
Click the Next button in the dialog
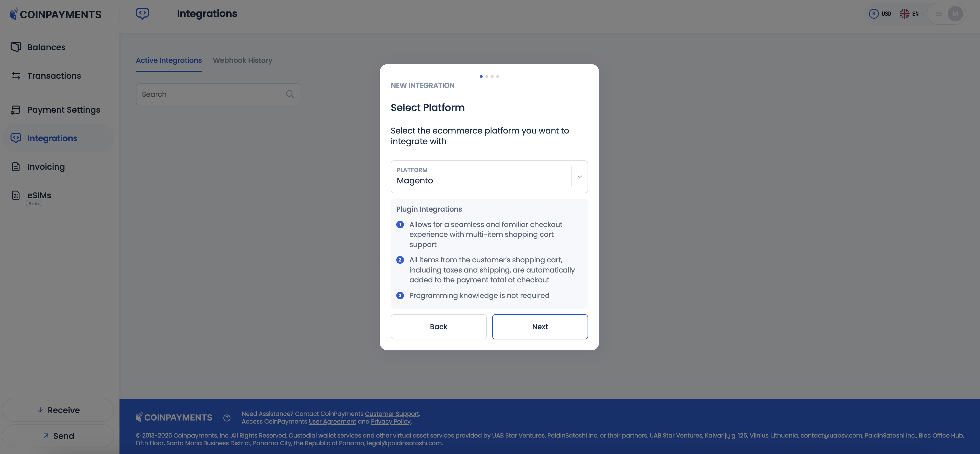coord(540,327)
